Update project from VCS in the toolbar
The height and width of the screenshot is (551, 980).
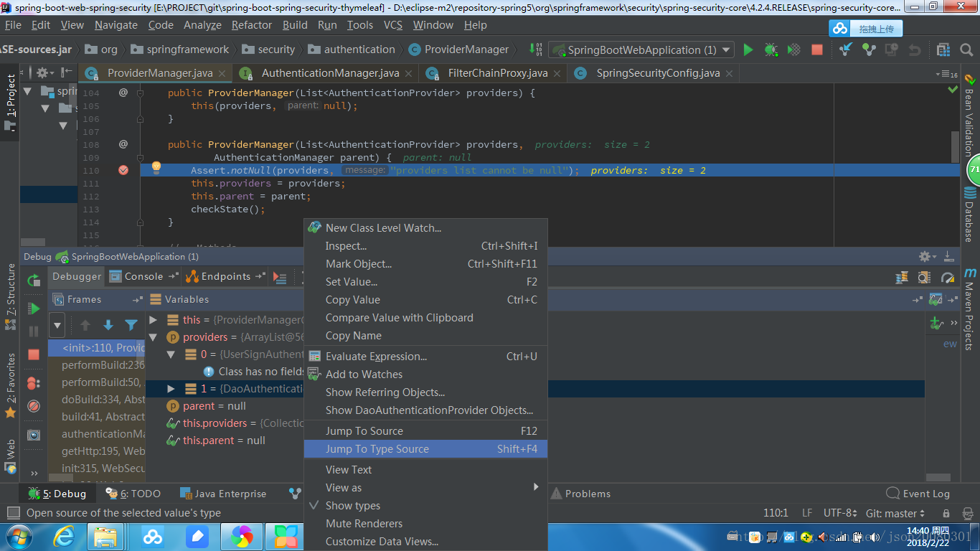[847, 50]
